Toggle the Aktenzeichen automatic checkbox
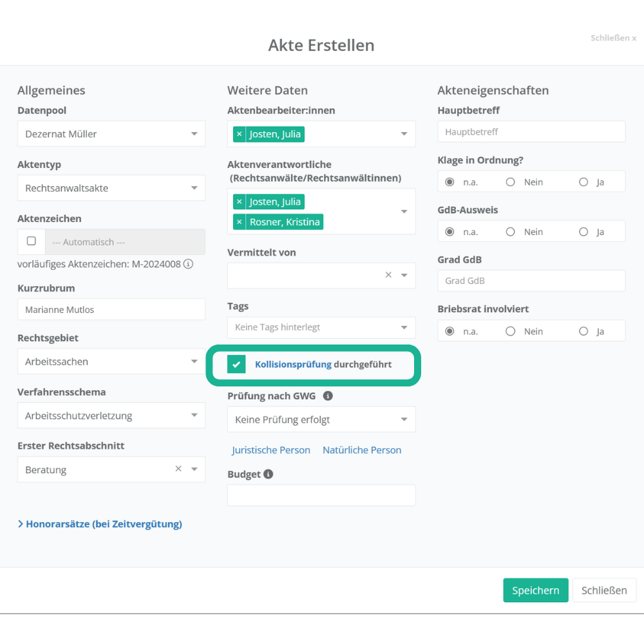 click(x=31, y=241)
